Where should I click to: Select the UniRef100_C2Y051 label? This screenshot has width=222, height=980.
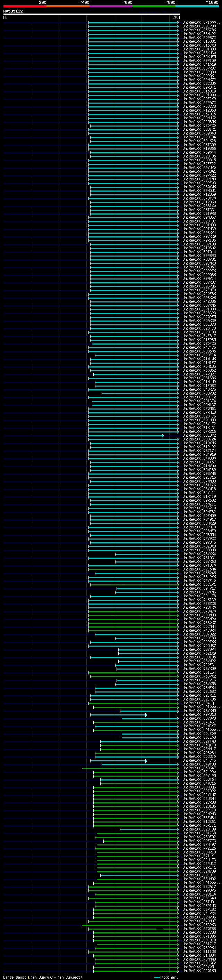point(199,967)
